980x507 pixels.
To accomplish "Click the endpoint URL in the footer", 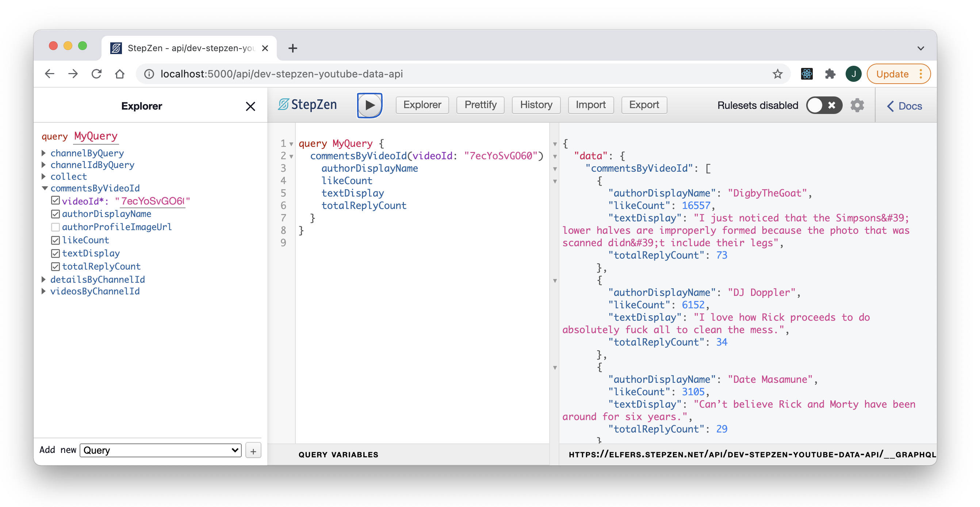I will click(752, 454).
